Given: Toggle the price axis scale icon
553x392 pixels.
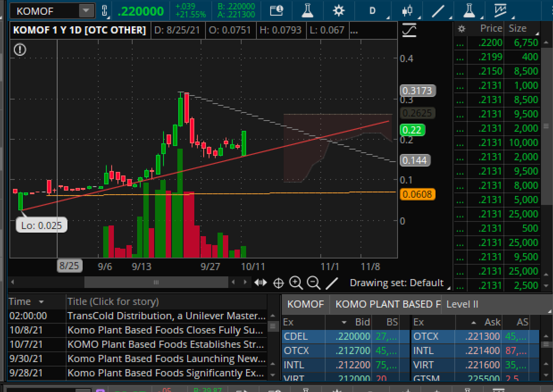Looking at the screenshot, I should coord(409,30).
